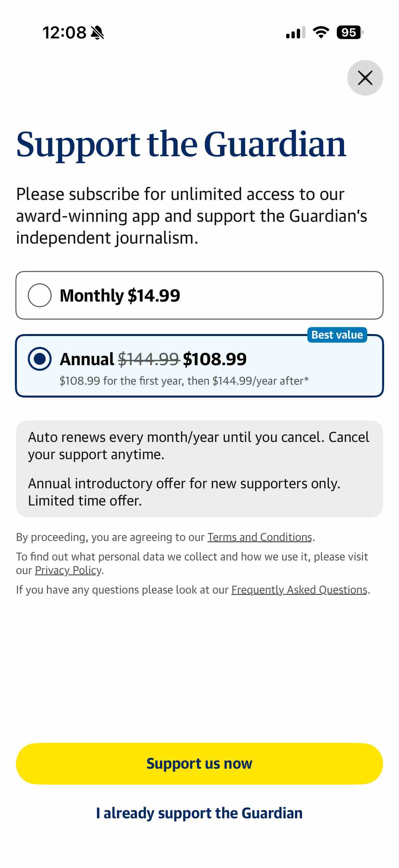Open the Frequently Asked Questions link

click(x=299, y=590)
